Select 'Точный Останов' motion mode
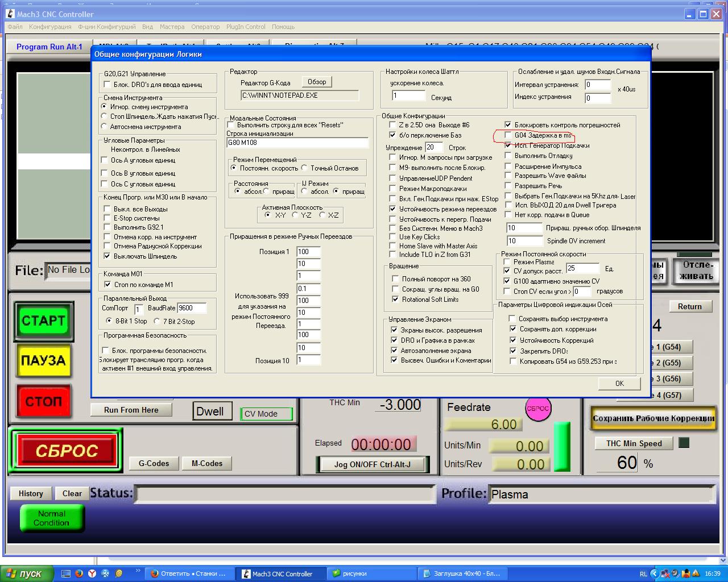Viewport: 728px width, 582px height. [x=305, y=168]
